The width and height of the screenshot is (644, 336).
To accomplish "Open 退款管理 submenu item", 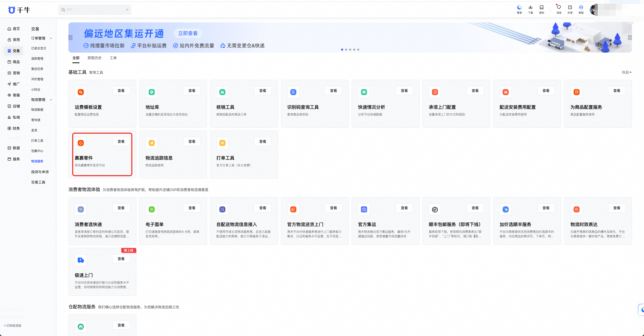I will point(37,58).
